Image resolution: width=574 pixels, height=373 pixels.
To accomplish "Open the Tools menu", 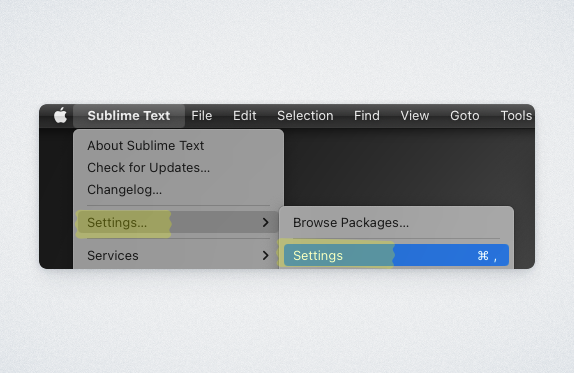I will pyautogui.click(x=516, y=116).
